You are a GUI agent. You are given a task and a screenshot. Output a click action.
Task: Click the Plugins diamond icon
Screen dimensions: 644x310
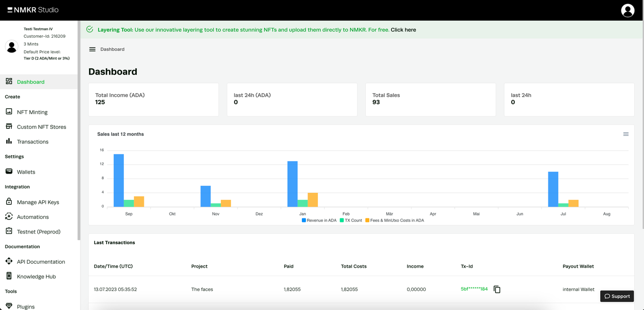point(9,306)
